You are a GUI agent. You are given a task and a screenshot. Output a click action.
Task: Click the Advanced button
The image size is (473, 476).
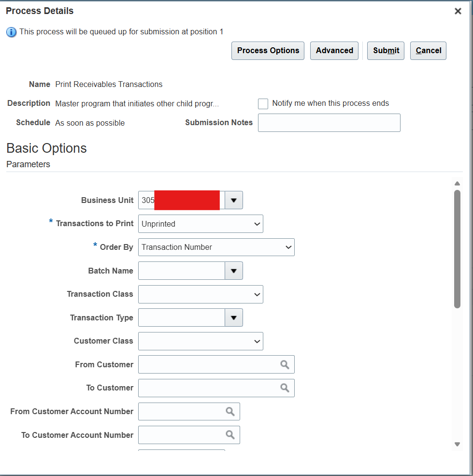point(334,51)
